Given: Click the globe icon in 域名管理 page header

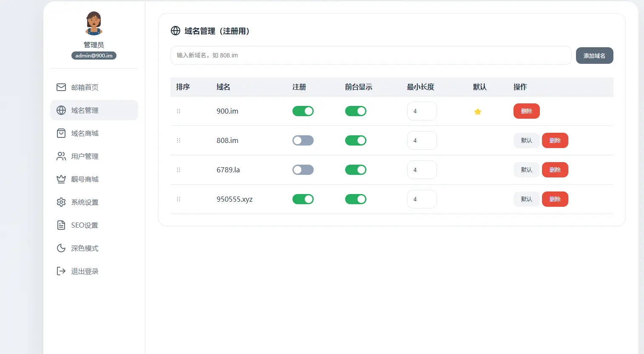Looking at the screenshot, I should (x=176, y=31).
